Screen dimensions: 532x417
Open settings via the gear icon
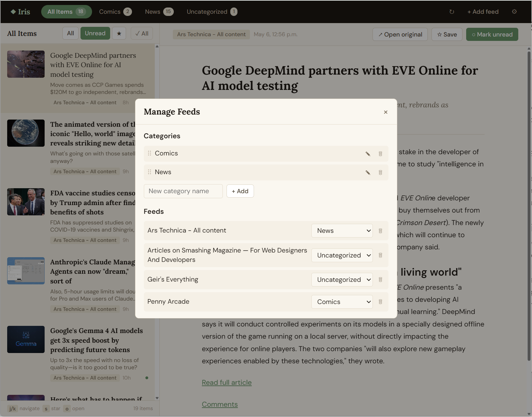click(x=514, y=12)
